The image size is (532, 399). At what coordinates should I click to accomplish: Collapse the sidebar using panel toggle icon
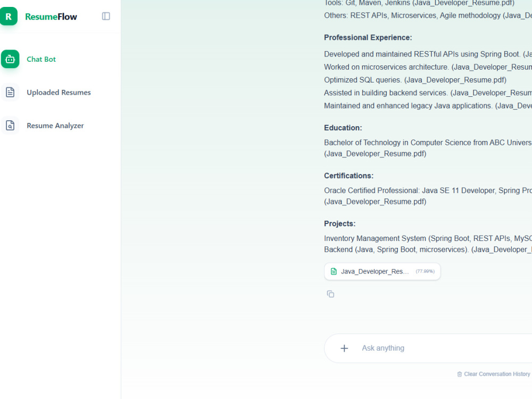click(106, 16)
